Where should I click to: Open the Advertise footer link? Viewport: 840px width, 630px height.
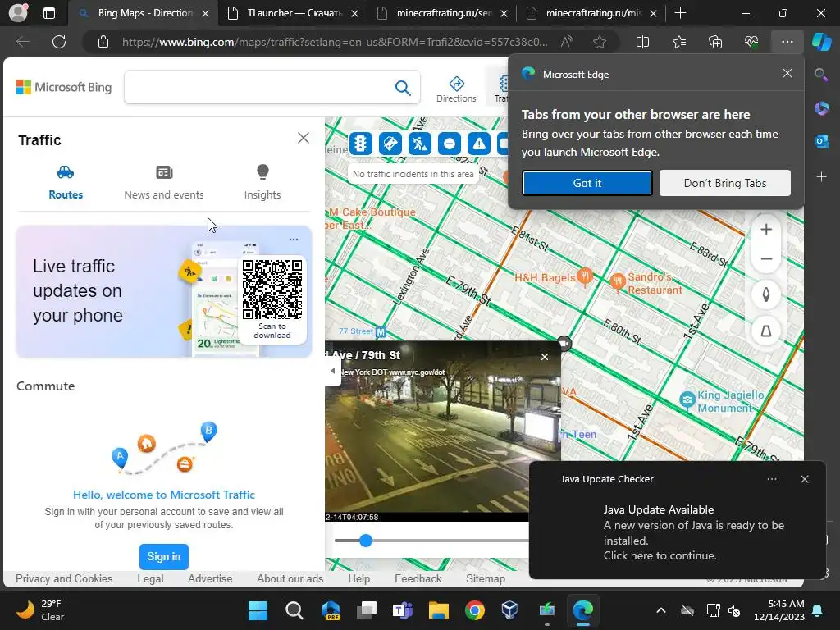[x=210, y=578]
